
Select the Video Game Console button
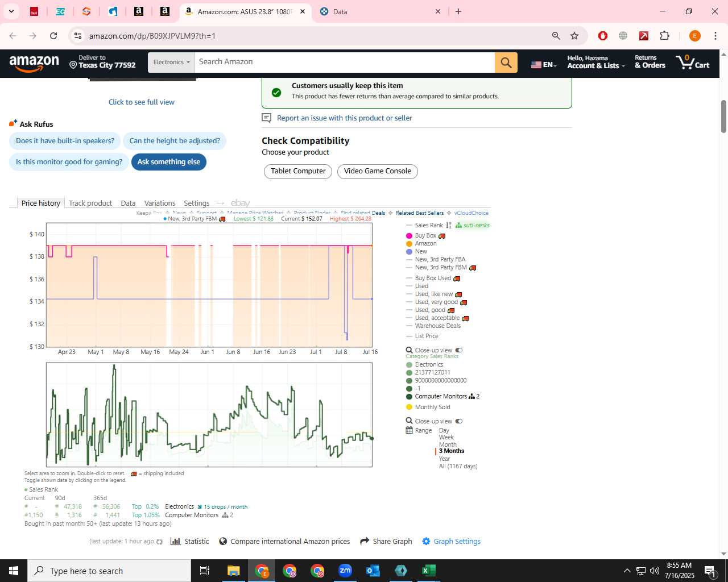378,171
